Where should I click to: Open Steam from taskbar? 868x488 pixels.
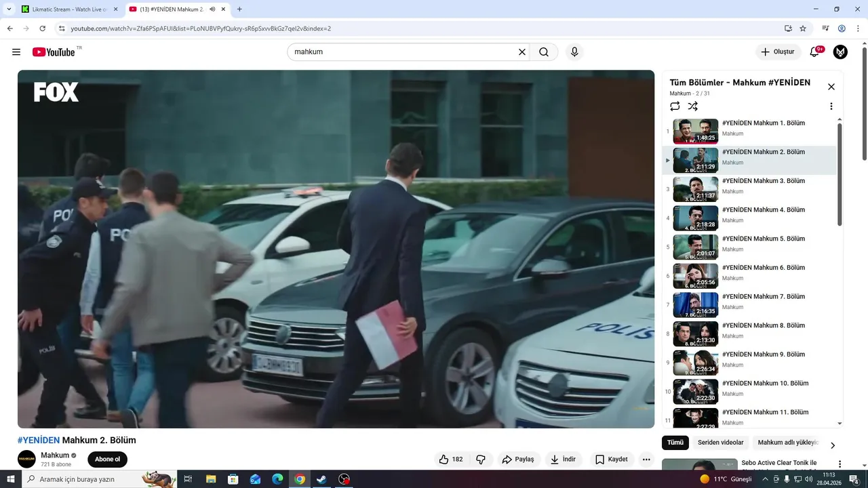322,479
